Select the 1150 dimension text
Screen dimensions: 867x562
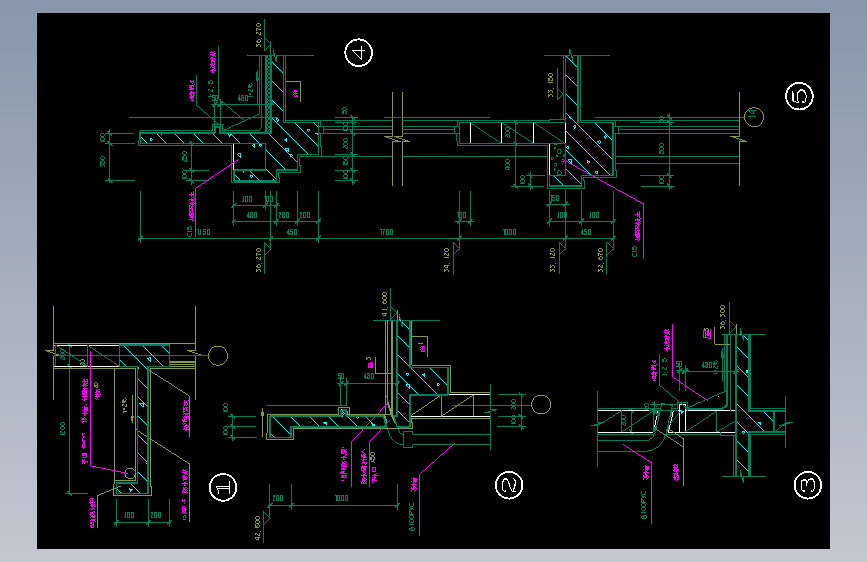point(203,232)
